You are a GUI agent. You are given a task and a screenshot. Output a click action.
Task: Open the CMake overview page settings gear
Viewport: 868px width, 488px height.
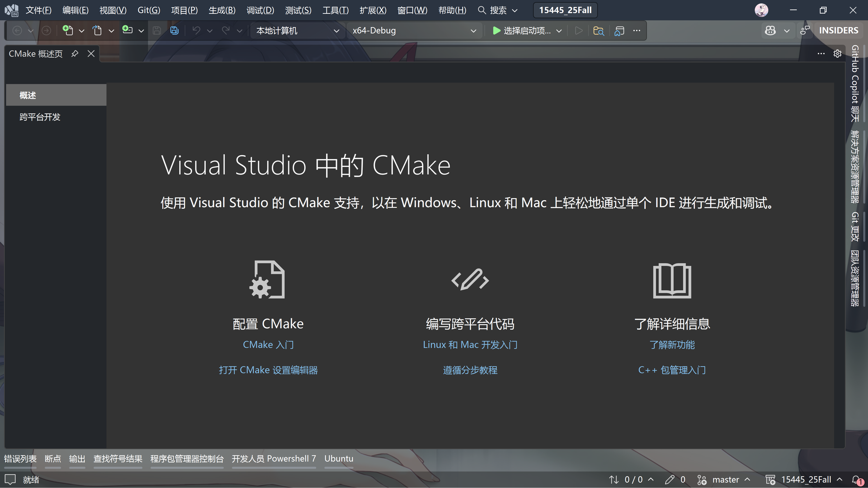(x=838, y=54)
